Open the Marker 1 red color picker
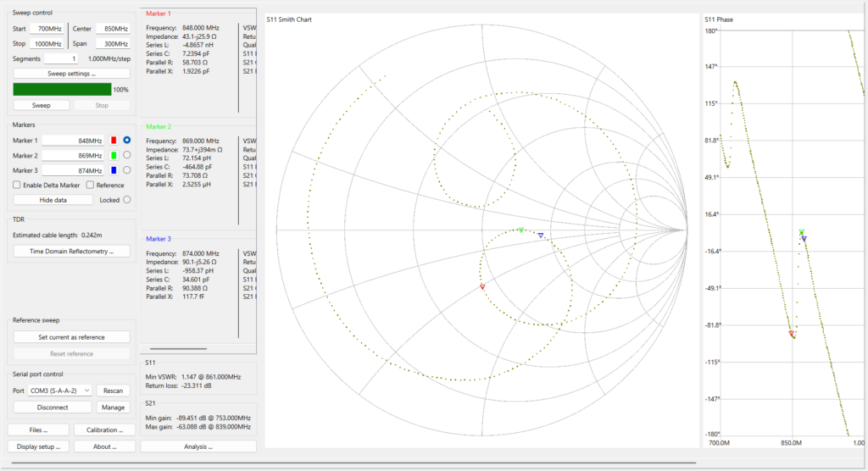 113,140
